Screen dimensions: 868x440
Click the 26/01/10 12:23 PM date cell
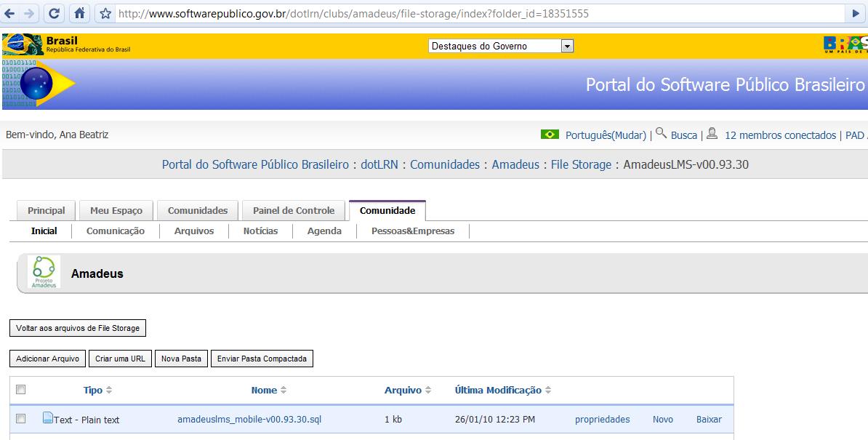pyautogui.click(x=495, y=420)
